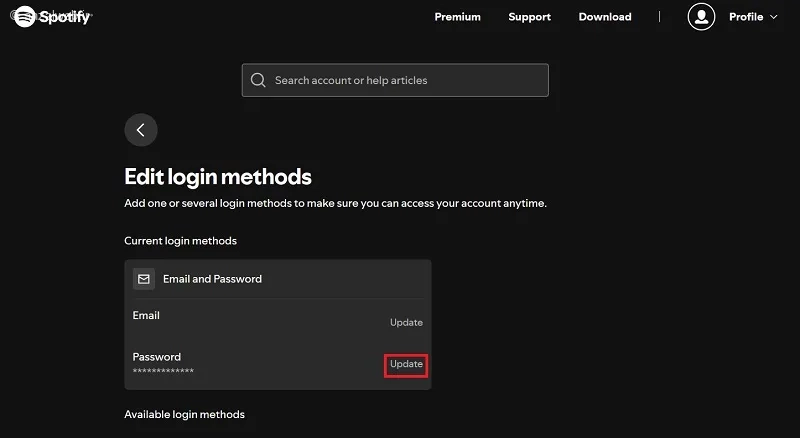Viewport: 800px width, 438px height.
Task: Click the Spotify logo icon
Action: (x=25, y=16)
